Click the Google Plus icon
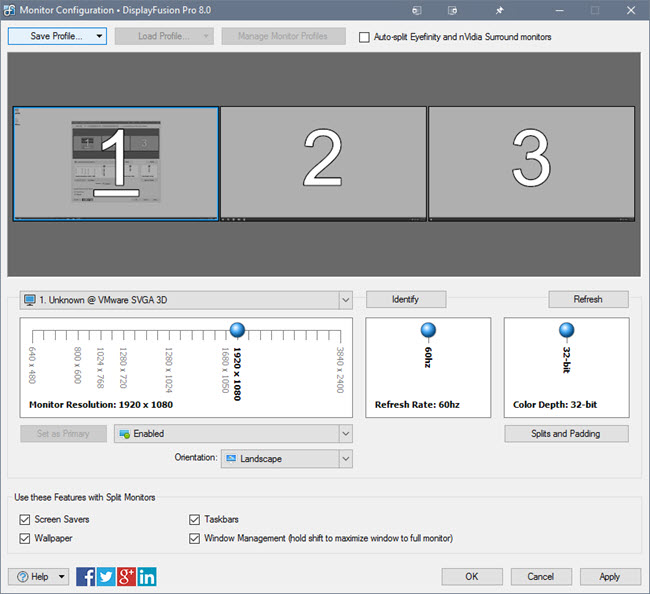This screenshot has height=594, width=650. tap(126, 577)
